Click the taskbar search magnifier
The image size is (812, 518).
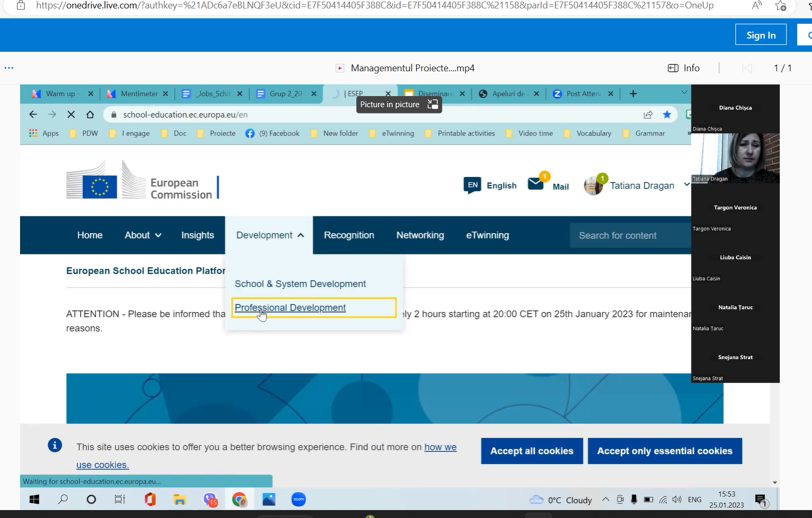pyautogui.click(x=63, y=500)
